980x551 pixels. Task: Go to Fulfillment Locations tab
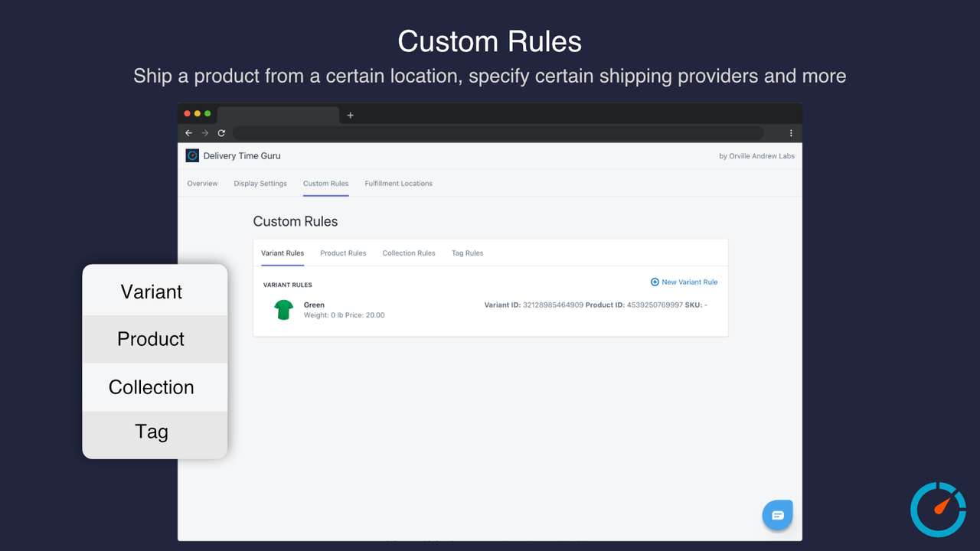(x=398, y=184)
